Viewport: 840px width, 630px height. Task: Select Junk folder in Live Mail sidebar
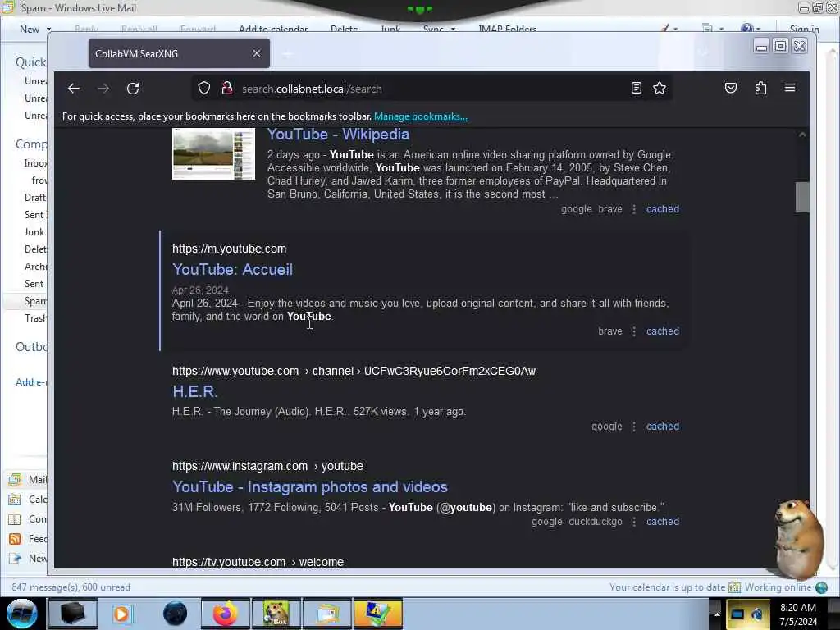[x=34, y=232]
